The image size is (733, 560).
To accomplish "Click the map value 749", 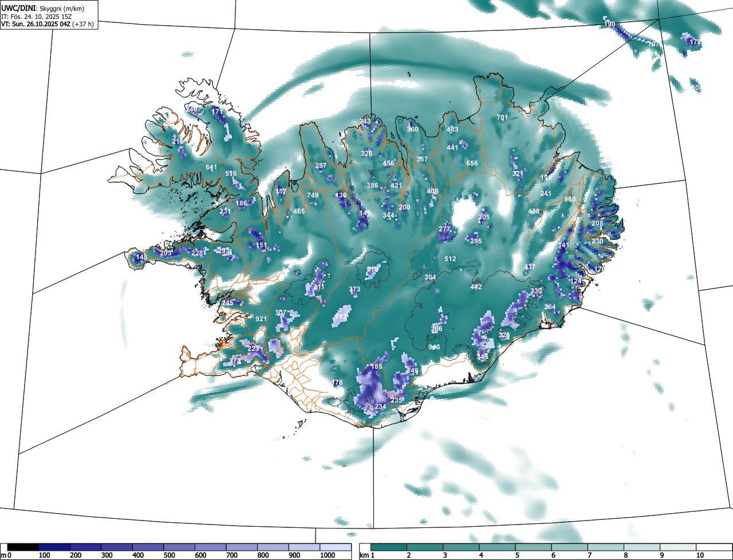I will (x=313, y=195).
